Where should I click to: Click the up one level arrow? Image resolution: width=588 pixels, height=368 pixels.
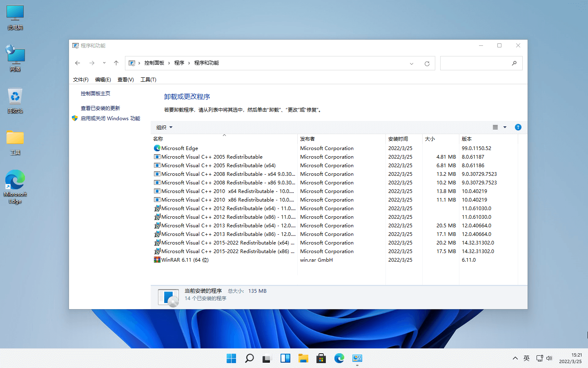pos(116,63)
